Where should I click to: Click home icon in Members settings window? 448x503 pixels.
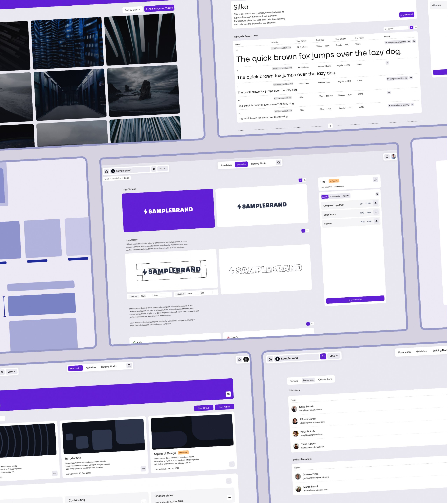pos(270,359)
